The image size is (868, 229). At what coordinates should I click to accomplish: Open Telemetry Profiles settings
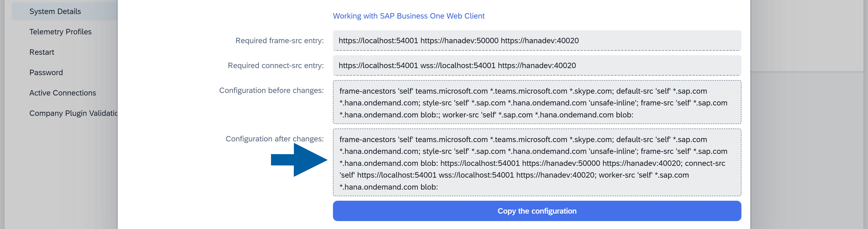click(x=60, y=32)
